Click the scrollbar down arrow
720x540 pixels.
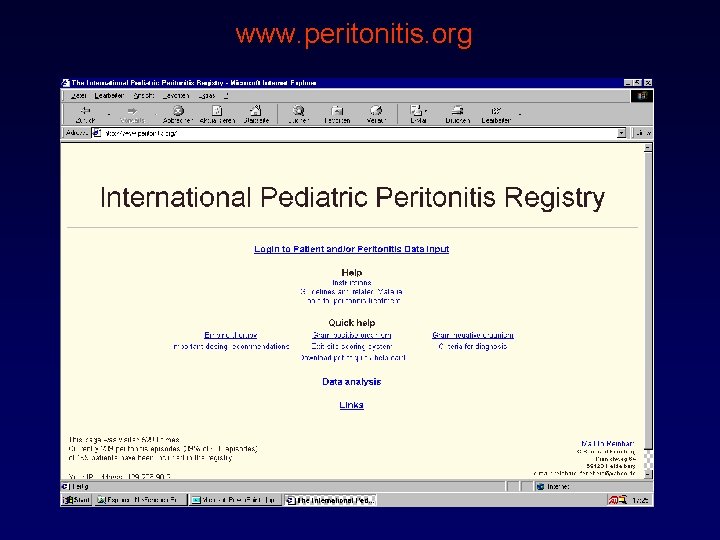click(x=648, y=474)
